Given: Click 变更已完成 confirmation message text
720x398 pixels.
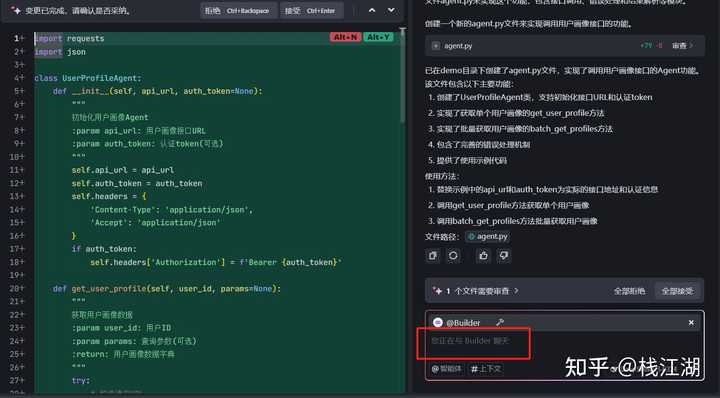Looking at the screenshot, I should click(x=78, y=10).
